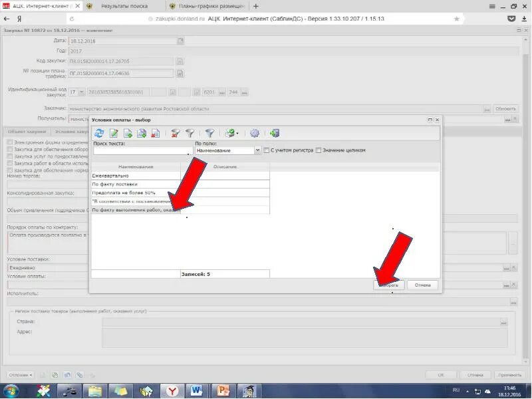Toggle Закупка для обеспечения обороны checkbox
Screen dimensions: 532x399
coord(10,149)
